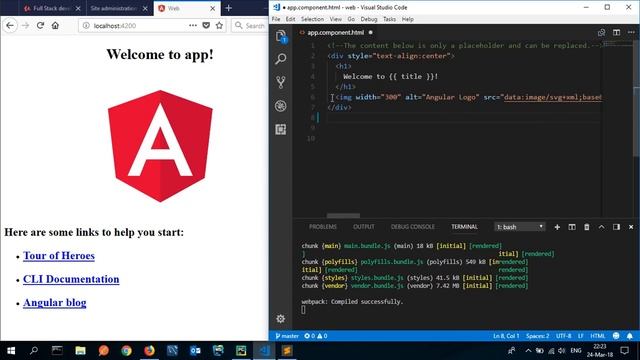Open the Debug view in activity bar
The height and width of the screenshot is (360, 640).
click(x=281, y=106)
